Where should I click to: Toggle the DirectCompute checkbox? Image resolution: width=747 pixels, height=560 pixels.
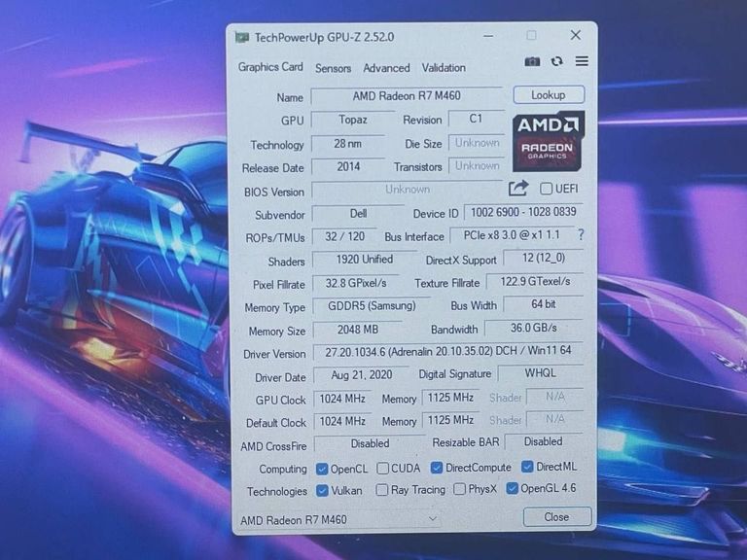coord(437,468)
